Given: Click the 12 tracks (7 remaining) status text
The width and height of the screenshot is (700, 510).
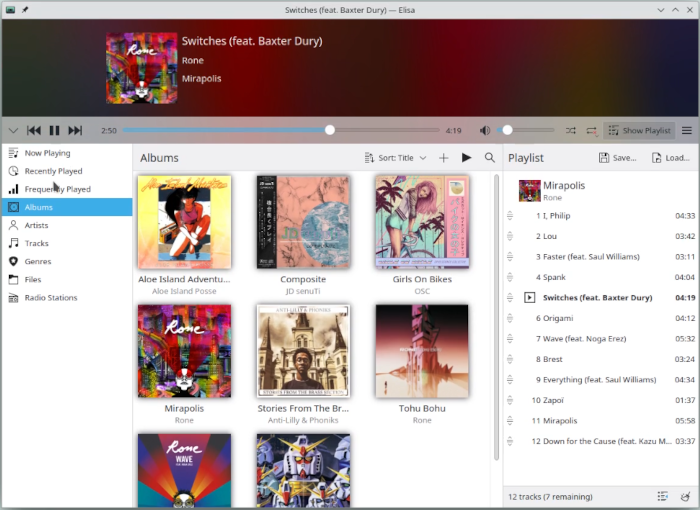Looking at the screenshot, I should [550, 497].
